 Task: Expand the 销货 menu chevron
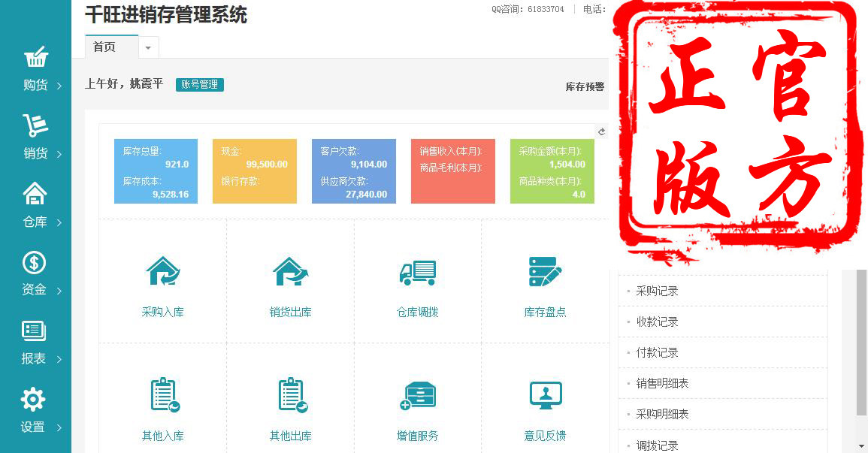click(x=59, y=154)
